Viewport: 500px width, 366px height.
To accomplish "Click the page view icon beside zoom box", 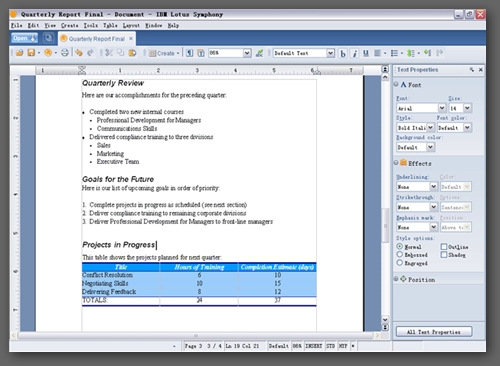I will (201, 53).
